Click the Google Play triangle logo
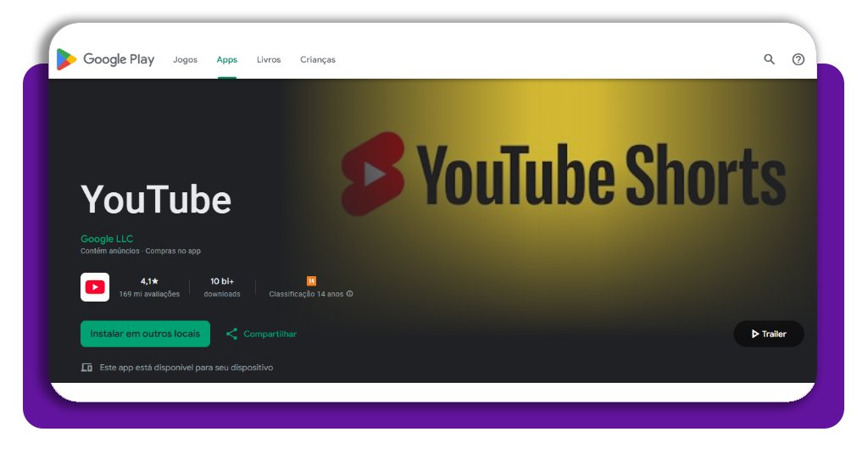 coord(66,59)
